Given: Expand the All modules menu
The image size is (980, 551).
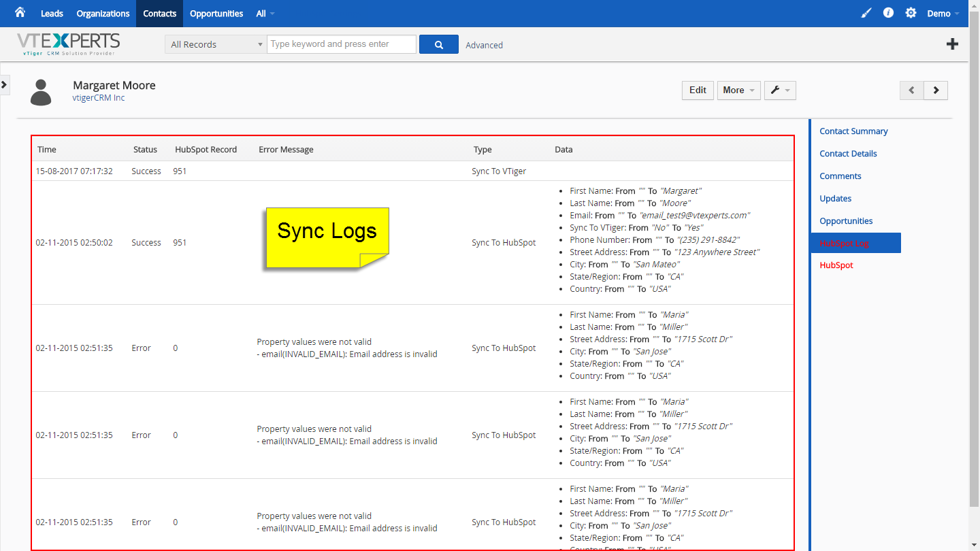Looking at the screenshot, I should [x=265, y=14].
